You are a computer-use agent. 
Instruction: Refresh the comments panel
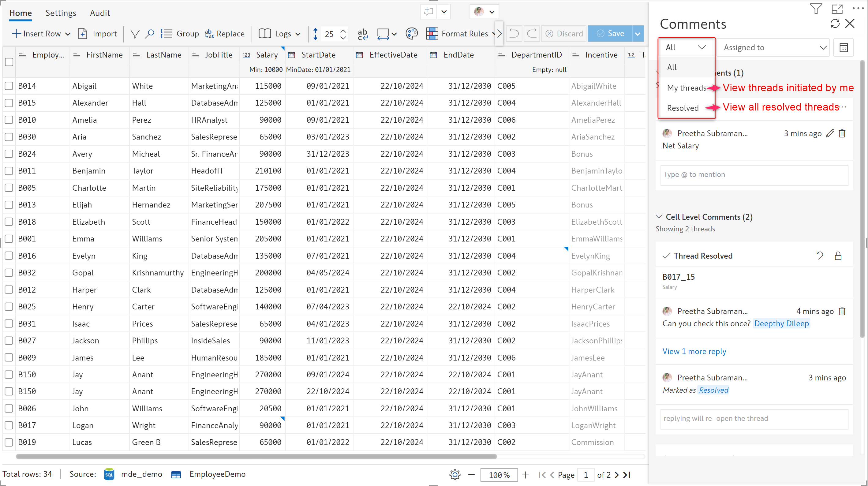click(835, 24)
